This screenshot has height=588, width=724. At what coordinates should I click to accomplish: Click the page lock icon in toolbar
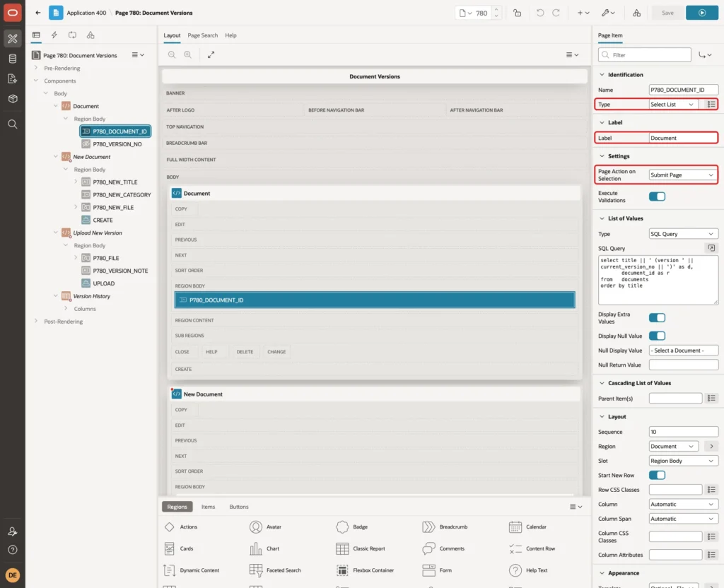[517, 13]
